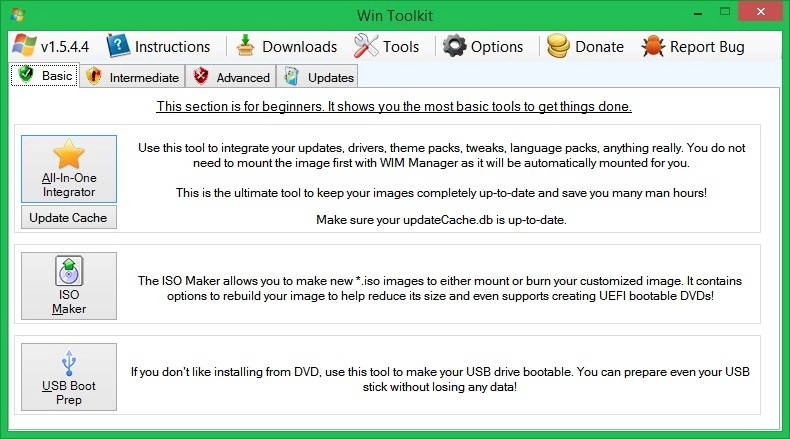Click the ISO Maker disc icon
The height and width of the screenshot is (439, 790).
tap(69, 271)
